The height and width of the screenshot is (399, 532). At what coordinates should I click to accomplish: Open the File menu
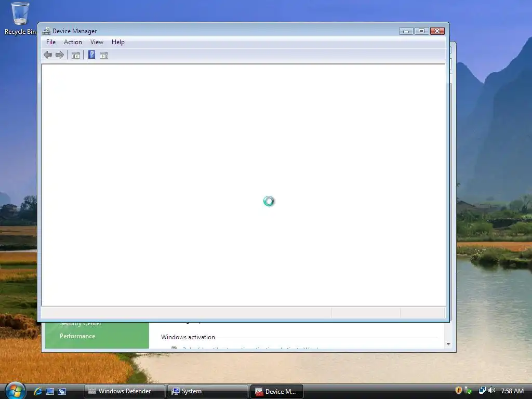[51, 42]
